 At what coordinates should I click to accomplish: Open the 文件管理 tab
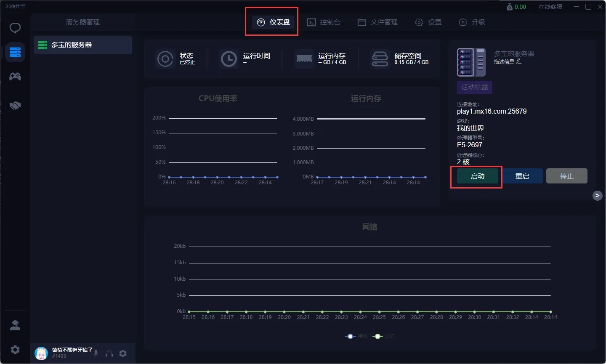pos(377,22)
